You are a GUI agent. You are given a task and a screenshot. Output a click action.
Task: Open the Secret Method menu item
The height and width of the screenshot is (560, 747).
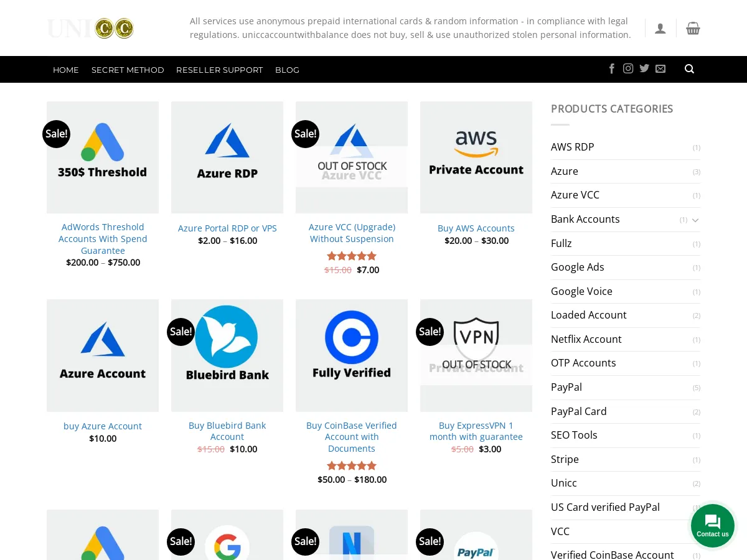tap(128, 70)
